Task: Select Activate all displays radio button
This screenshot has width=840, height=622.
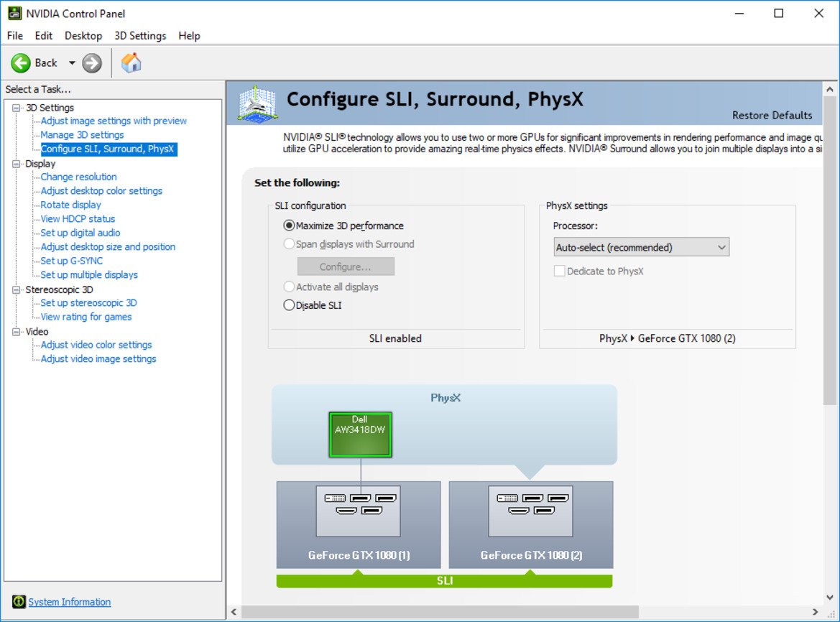Action: (290, 287)
